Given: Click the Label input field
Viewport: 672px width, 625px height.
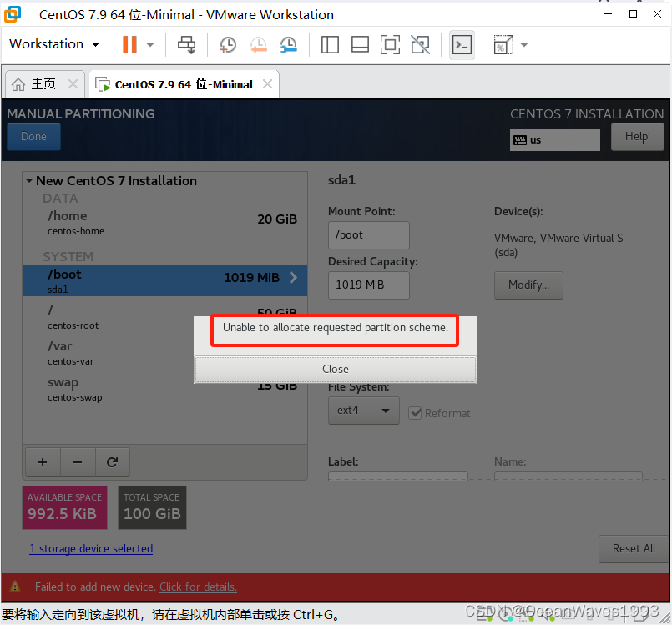Looking at the screenshot, I should [397, 476].
